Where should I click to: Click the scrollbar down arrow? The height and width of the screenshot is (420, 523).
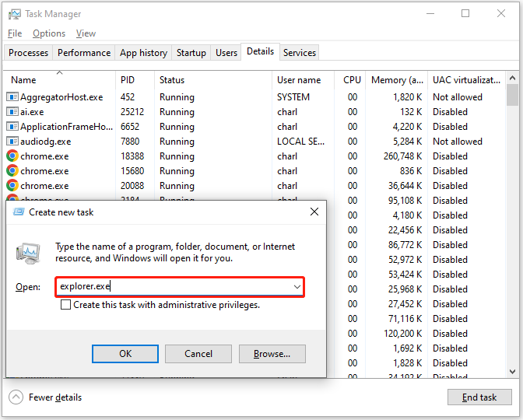(513, 371)
